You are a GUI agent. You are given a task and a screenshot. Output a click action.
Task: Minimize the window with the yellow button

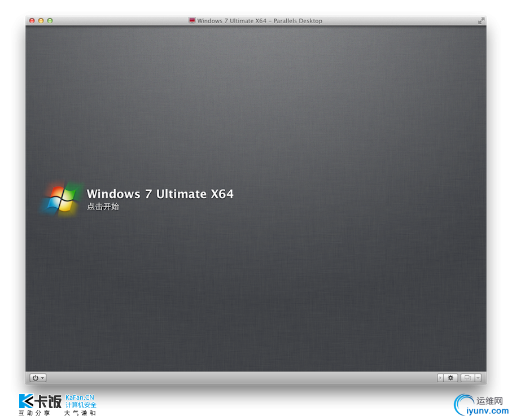[x=41, y=20]
